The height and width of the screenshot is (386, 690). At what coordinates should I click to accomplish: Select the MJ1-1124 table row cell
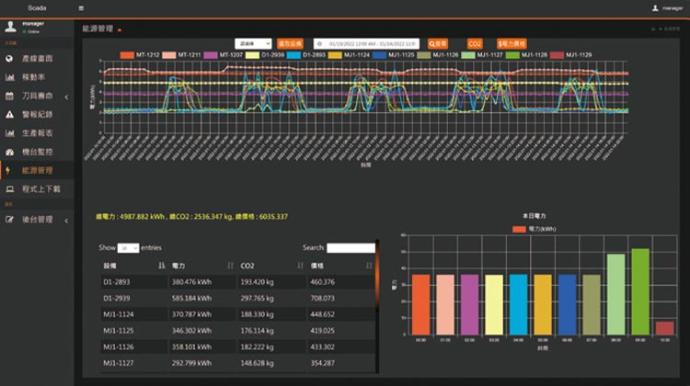(x=134, y=314)
